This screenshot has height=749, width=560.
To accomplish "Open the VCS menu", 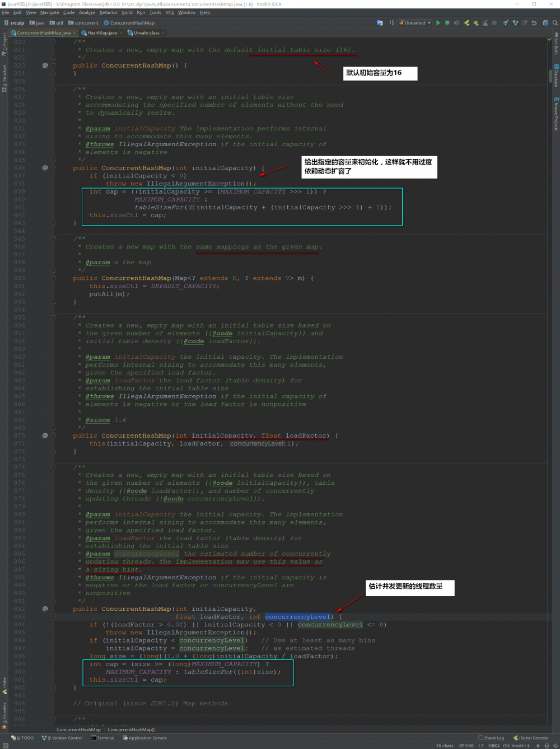I will coord(171,12).
